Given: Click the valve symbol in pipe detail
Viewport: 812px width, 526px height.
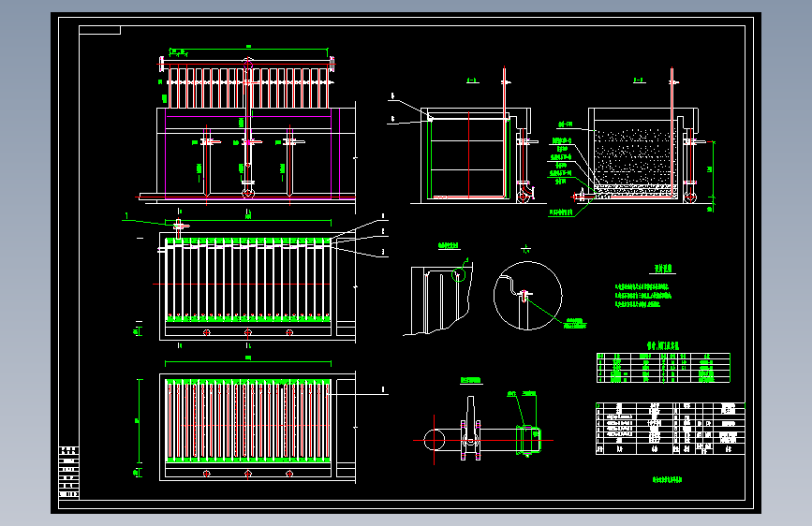Looking at the screenshot, I should click(x=470, y=429).
